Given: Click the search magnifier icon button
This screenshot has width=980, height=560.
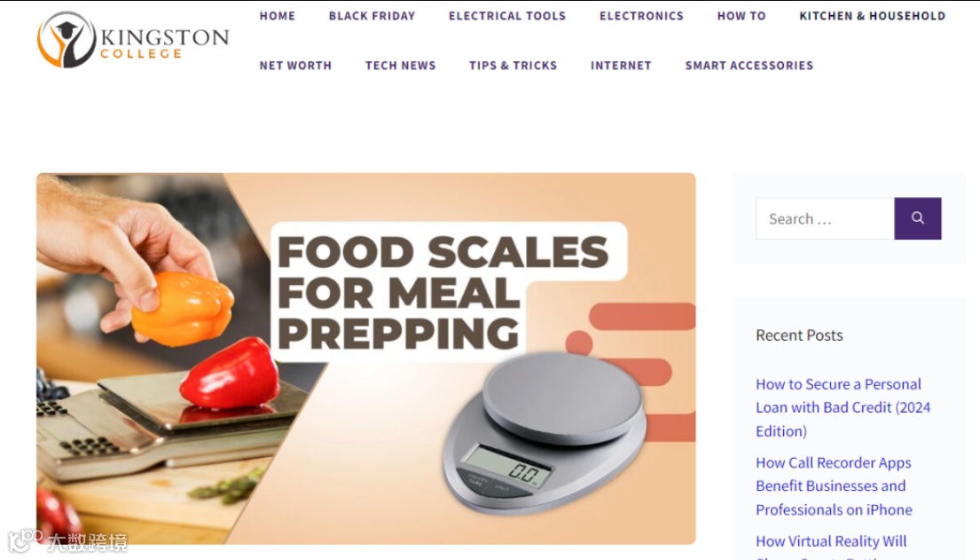Looking at the screenshot, I should click(918, 218).
